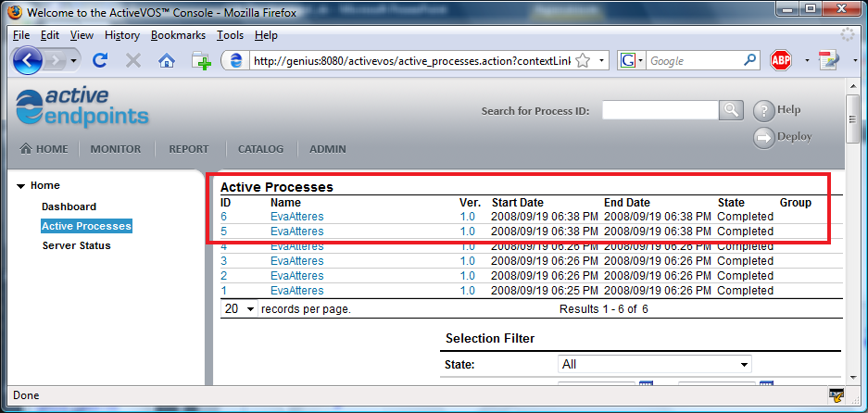The image size is (868, 413).
Task: Select Active Processes in the sidebar
Action: 86,226
